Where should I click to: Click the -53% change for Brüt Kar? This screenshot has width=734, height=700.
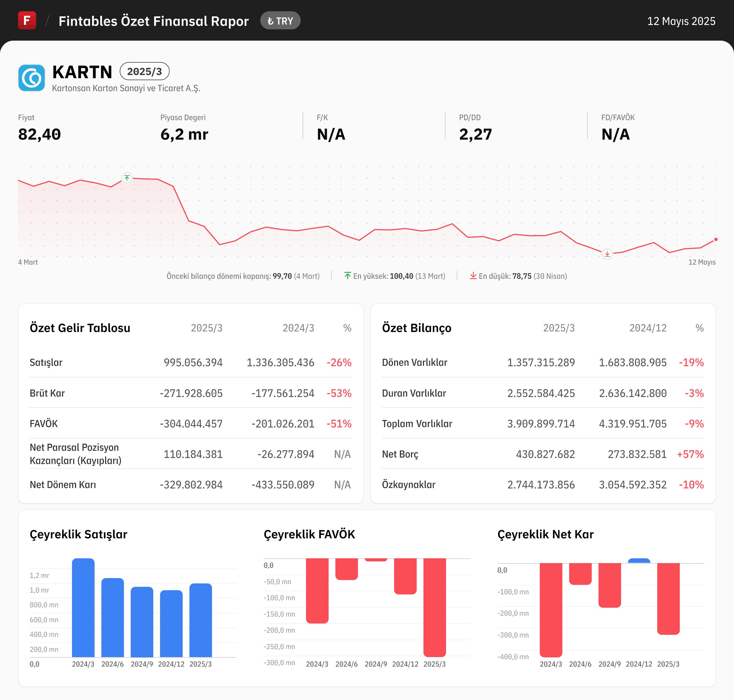point(339,393)
